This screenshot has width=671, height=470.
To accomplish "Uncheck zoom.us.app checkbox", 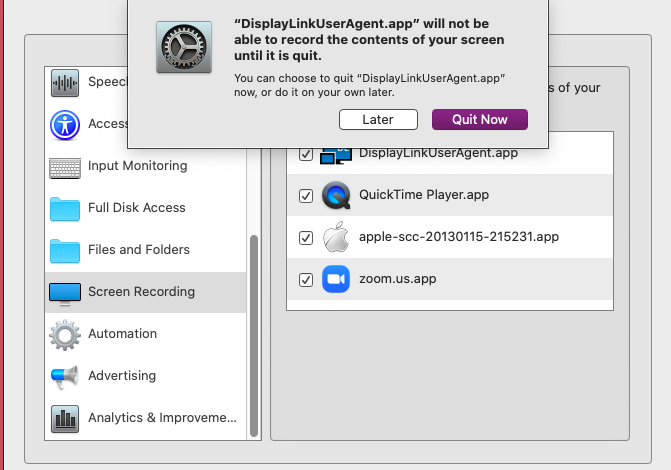I will coord(306,280).
